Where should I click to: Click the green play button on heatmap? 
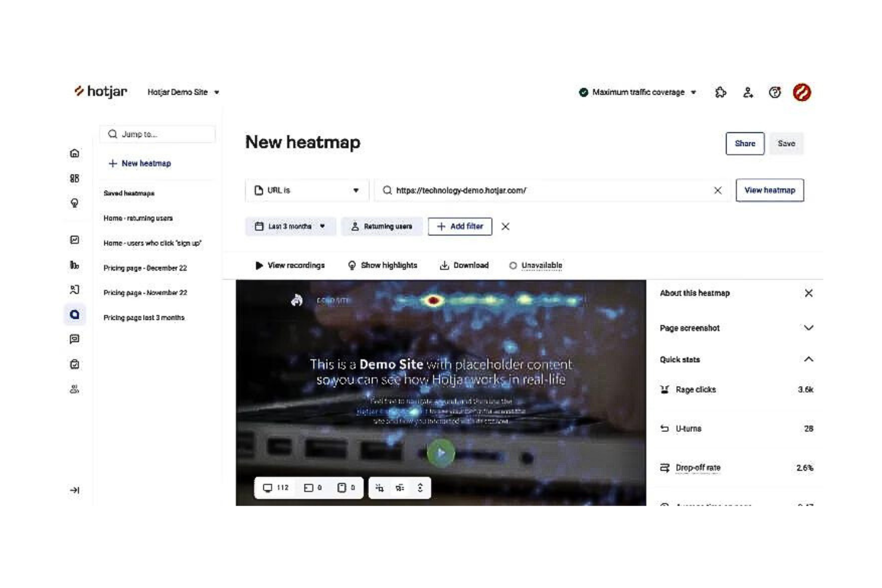[x=441, y=453]
